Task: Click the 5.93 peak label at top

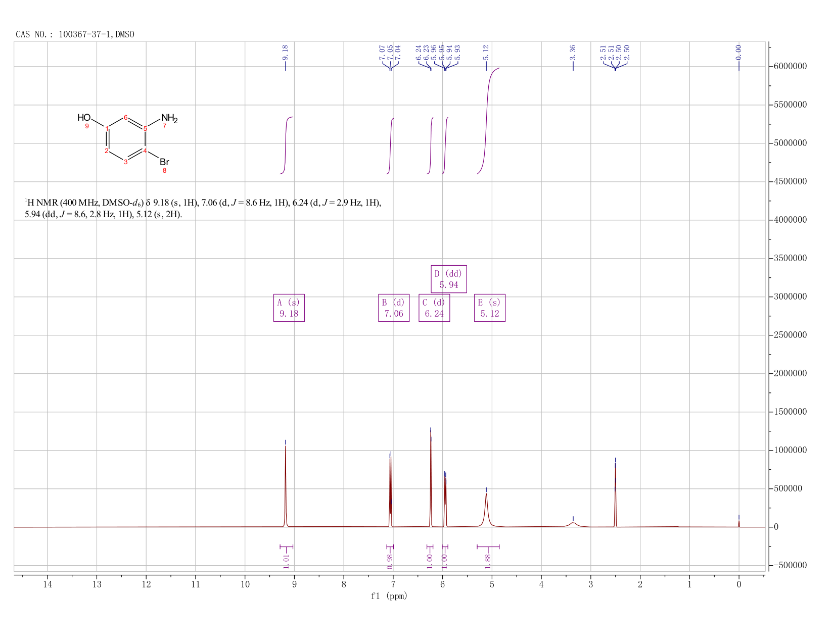Action: point(458,53)
